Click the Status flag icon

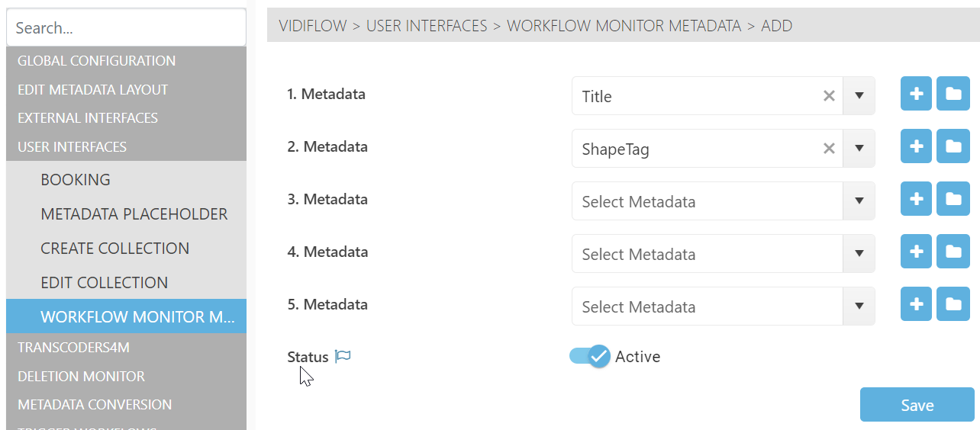click(343, 356)
